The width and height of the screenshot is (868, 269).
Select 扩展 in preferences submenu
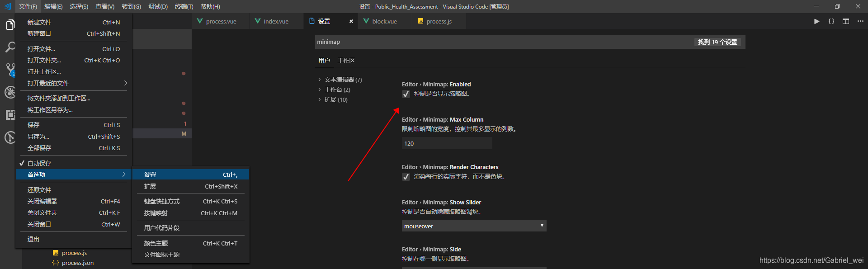tap(190, 186)
